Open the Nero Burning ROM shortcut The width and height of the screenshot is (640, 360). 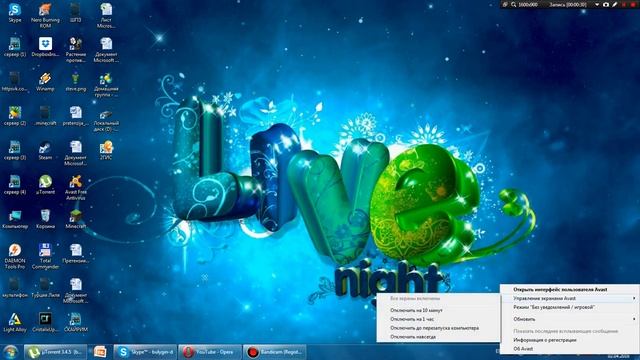[45, 16]
